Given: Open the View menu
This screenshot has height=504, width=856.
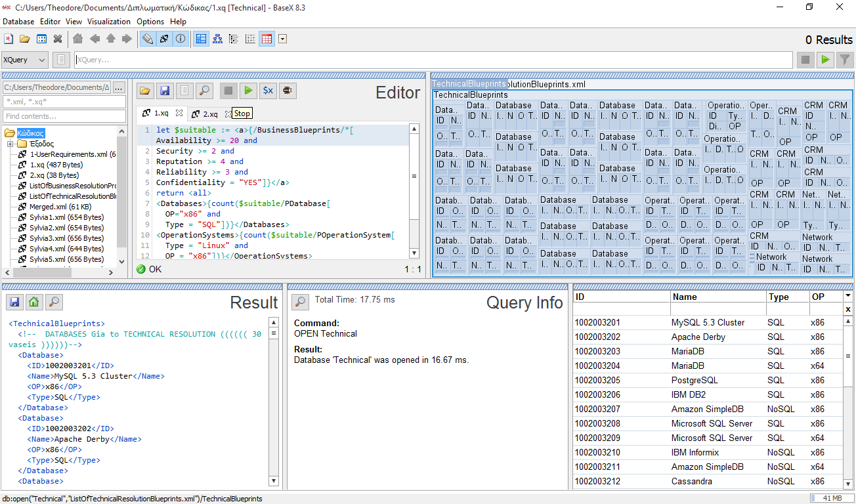Looking at the screenshot, I should (74, 22).
